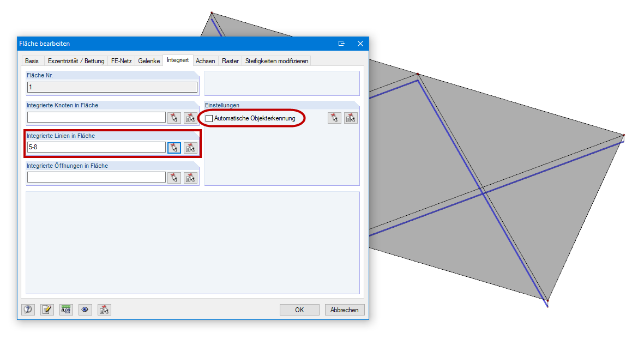Switch to the FE-Netz tab
Viewport: 644px width, 346px height.
[x=121, y=60]
